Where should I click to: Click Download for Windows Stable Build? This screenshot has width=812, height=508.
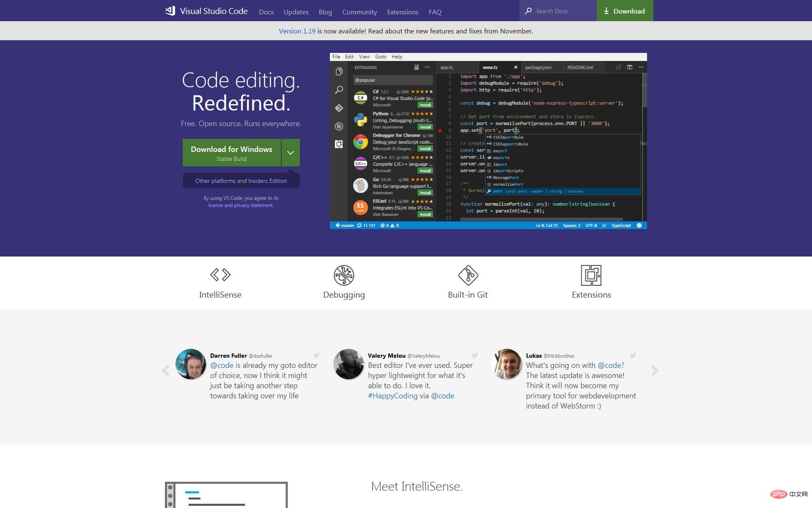point(231,153)
